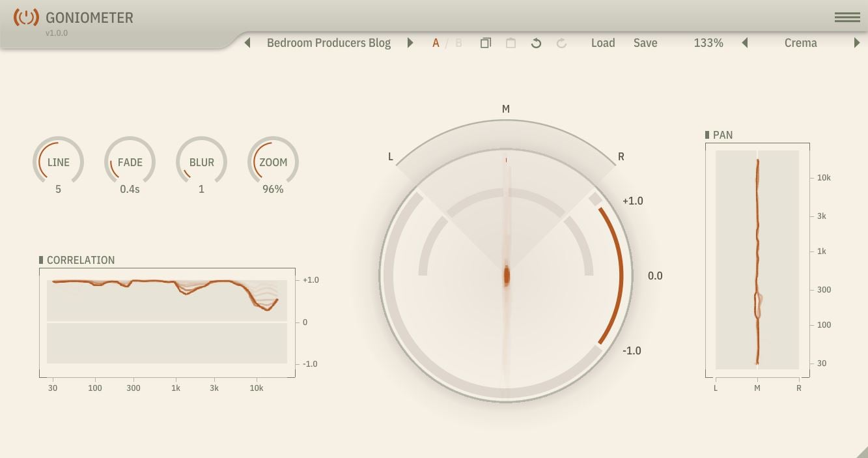The image size is (868, 458).
Task: Click the correlation spectrum graph
Action: coord(167,322)
